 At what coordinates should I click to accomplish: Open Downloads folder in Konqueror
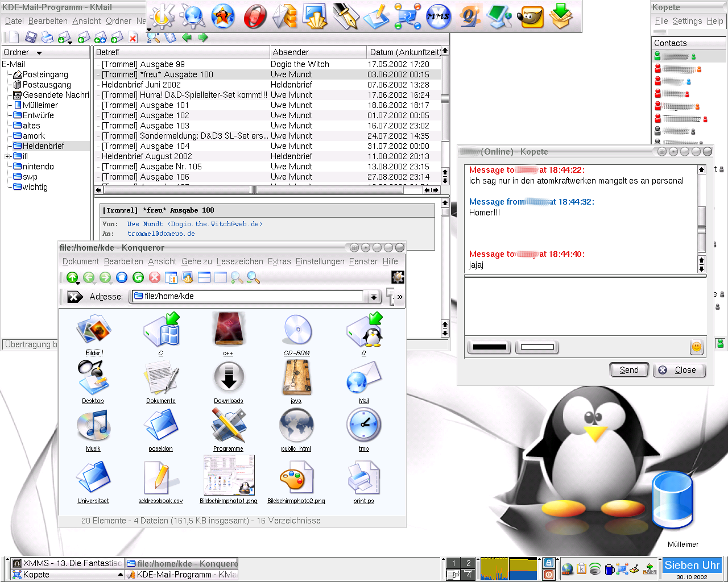click(x=229, y=383)
